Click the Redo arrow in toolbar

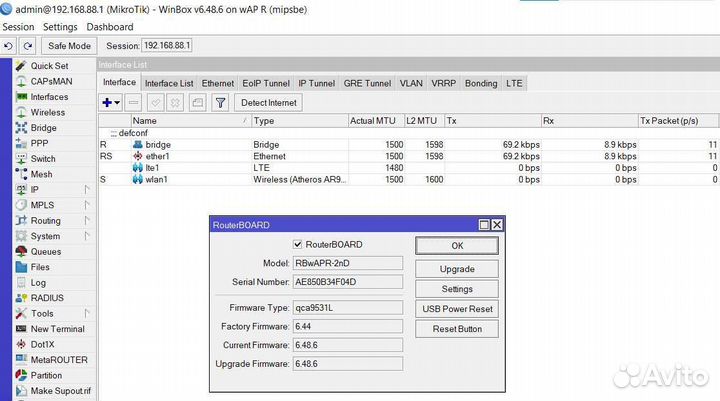28,46
